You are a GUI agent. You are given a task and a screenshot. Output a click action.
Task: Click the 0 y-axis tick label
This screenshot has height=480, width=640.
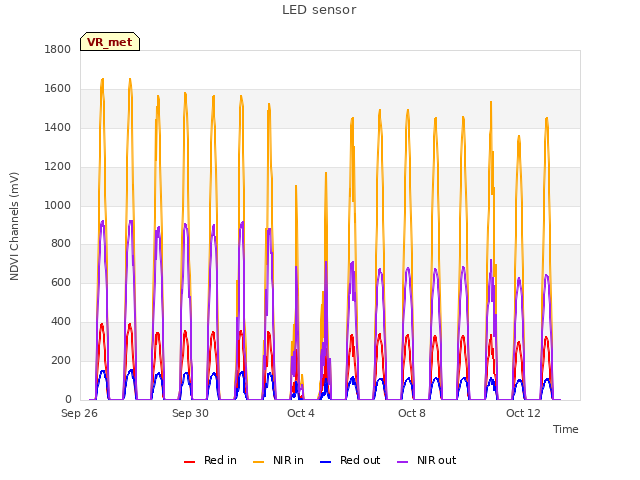point(68,399)
